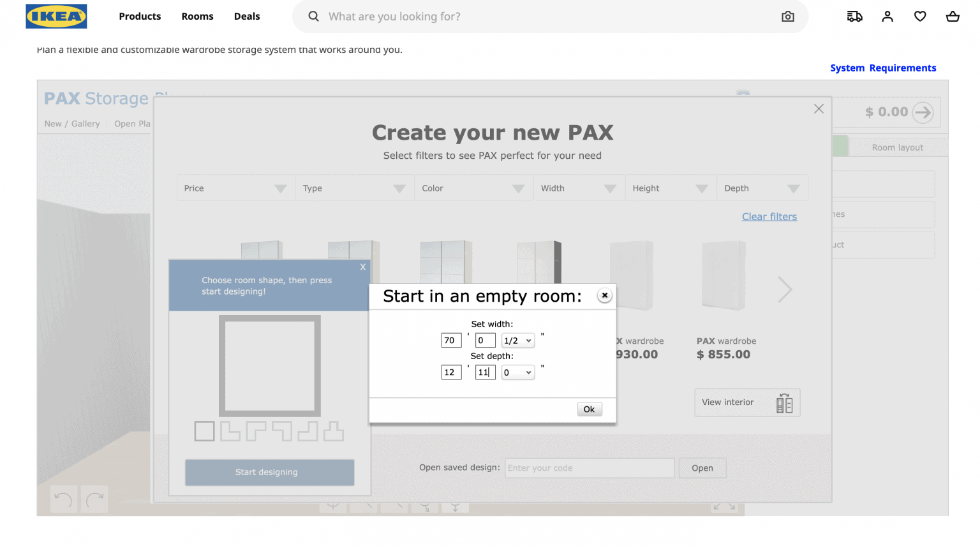Select the square room shape
980x546 pixels.
(204, 431)
